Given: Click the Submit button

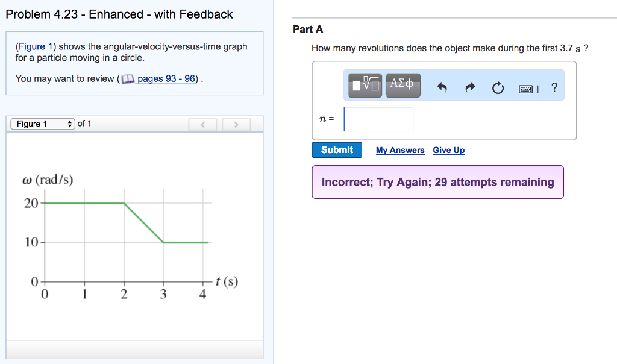Looking at the screenshot, I should [x=337, y=150].
